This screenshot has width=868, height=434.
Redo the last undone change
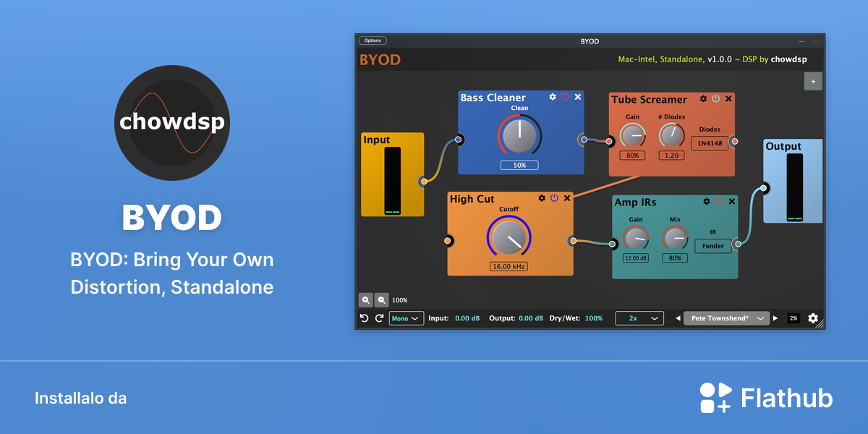click(x=379, y=318)
